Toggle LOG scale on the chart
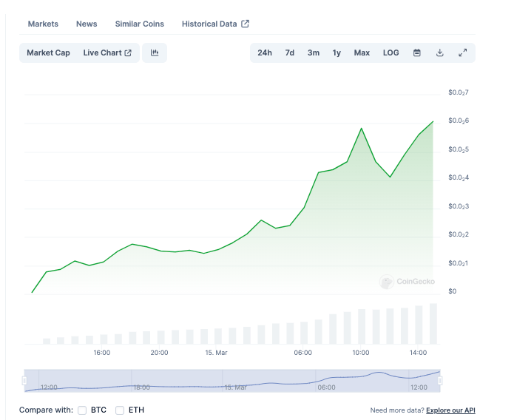Screen dimensions: 514x420 (x=390, y=52)
